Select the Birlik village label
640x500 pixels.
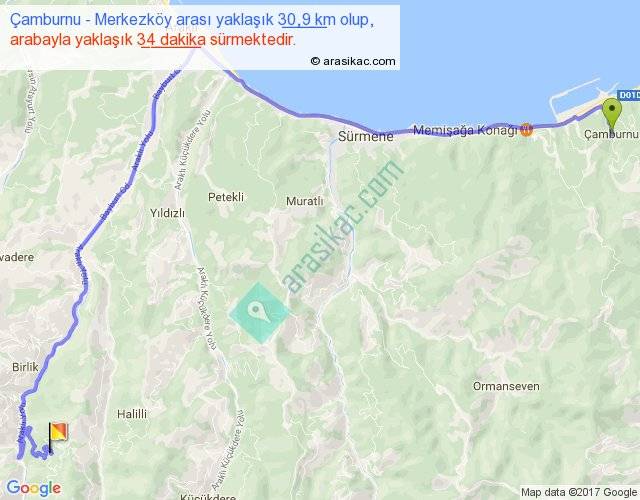point(25,367)
